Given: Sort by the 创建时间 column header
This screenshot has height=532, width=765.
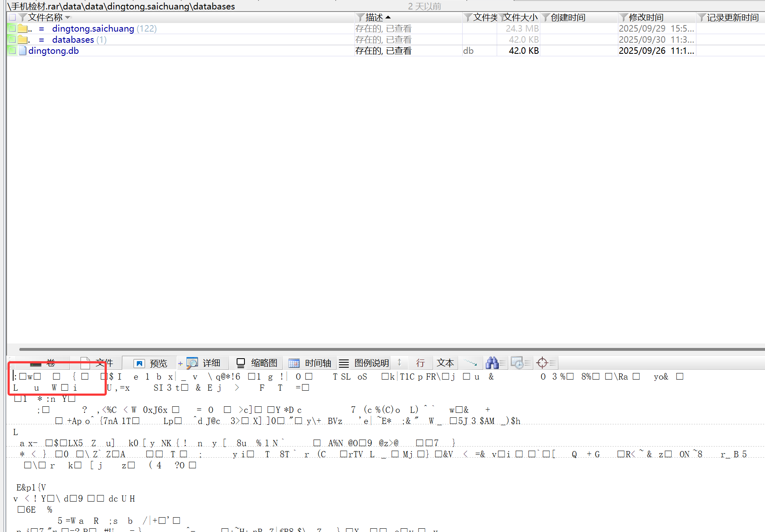Looking at the screenshot, I should click(x=568, y=17).
